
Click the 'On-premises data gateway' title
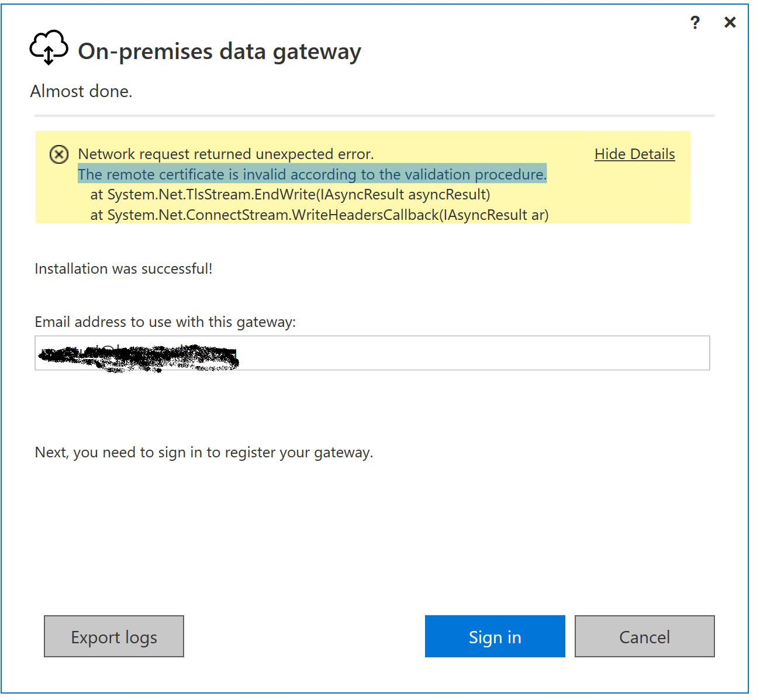point(219,51)
